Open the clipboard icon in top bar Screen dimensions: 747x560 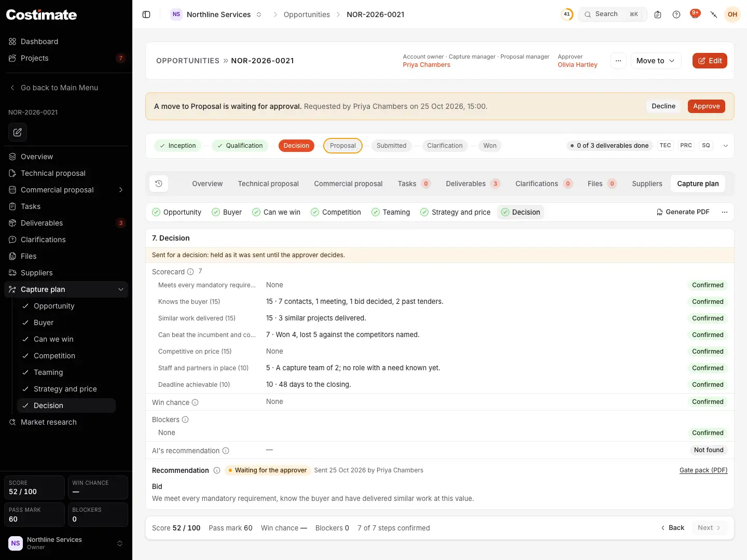point(658,15)
